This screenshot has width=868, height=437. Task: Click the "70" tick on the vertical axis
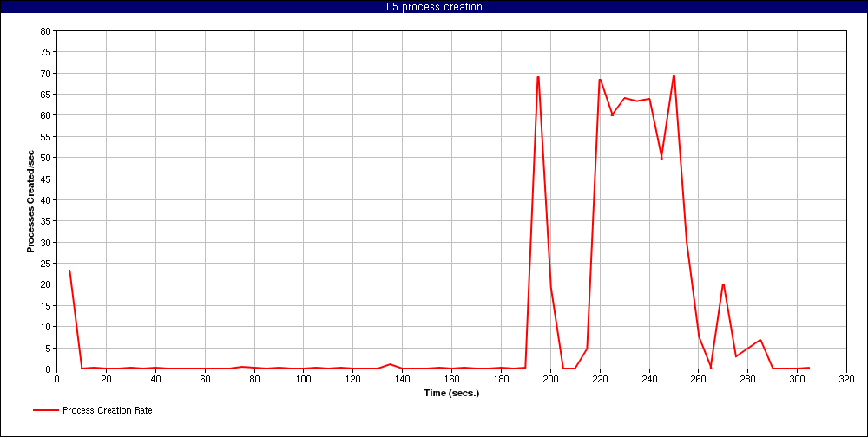click(46, 73)
